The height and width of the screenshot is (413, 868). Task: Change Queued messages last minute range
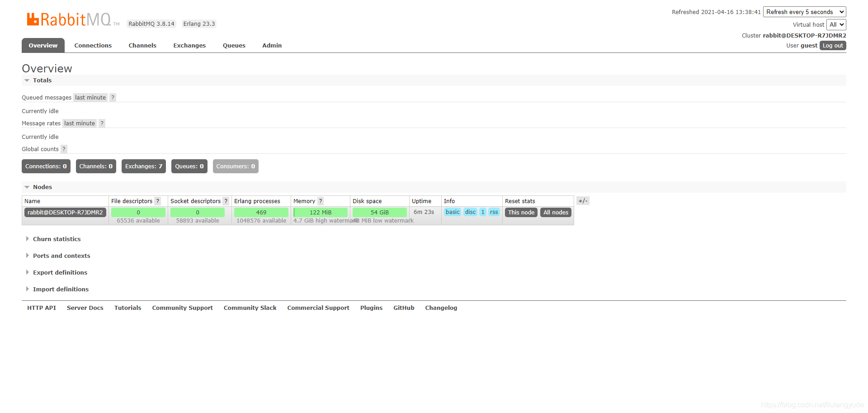click(x=90, y=98)
